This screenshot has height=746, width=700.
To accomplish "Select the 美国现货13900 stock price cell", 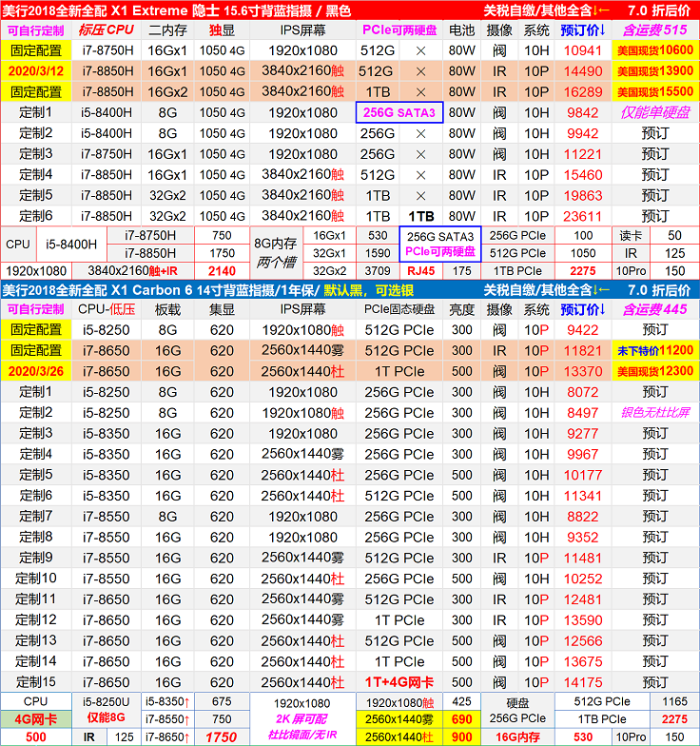I will (x=655, y=71).
